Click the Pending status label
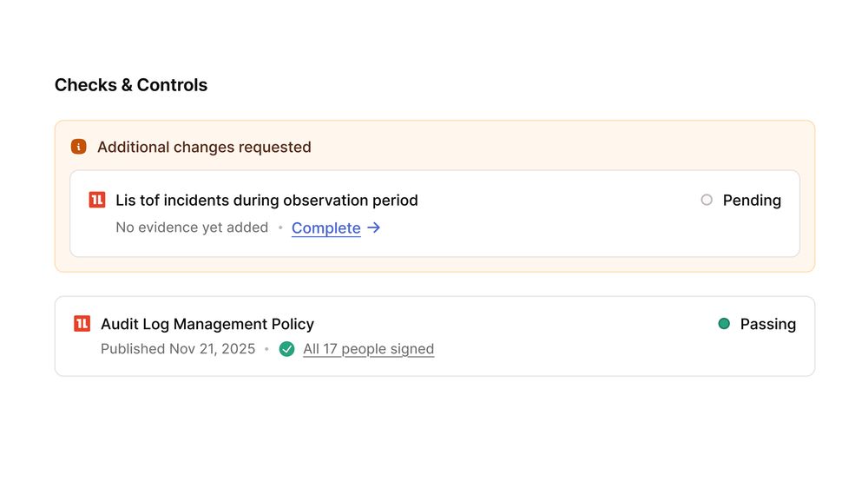Screen dimensions: 868x488 point(752,200)
